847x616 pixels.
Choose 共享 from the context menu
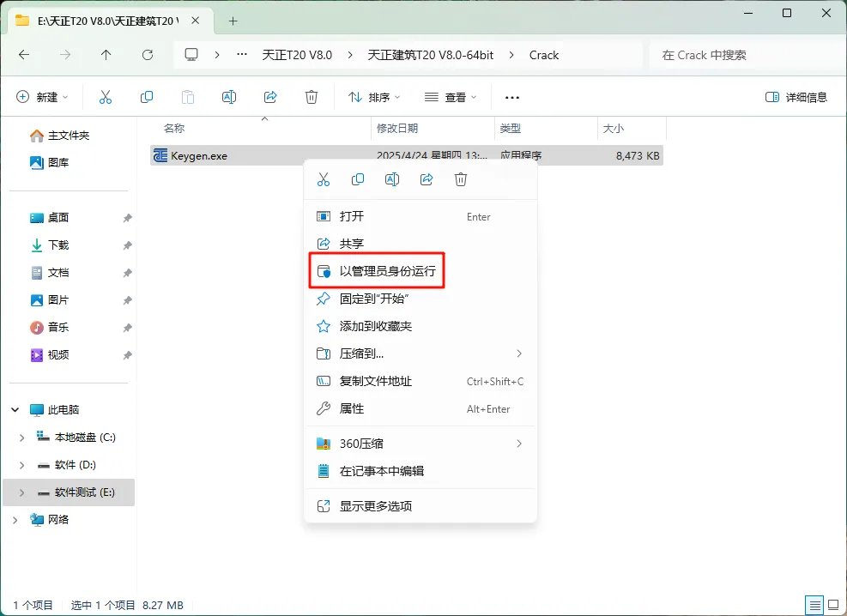[420, 244]
